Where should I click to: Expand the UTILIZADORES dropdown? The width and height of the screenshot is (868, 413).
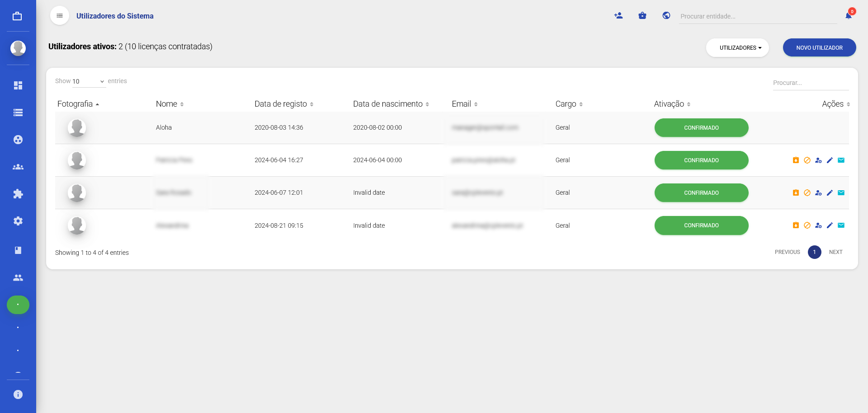[x=737, y=48]
